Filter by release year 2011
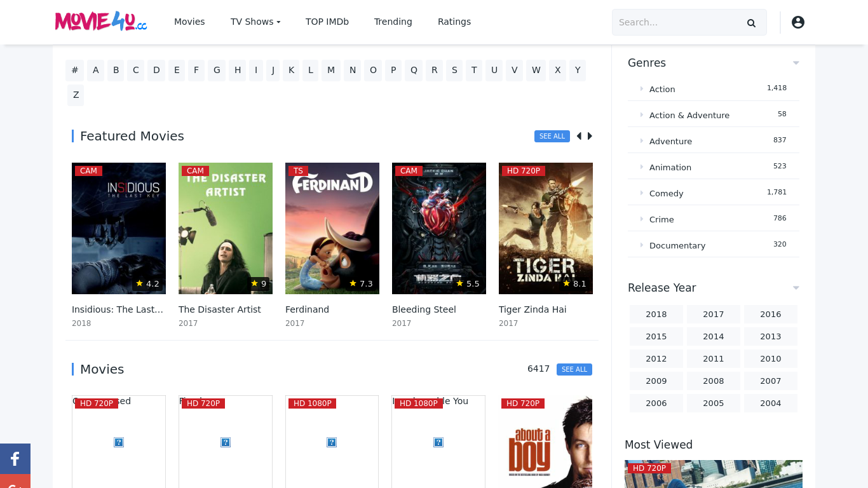Screen dimensions: 868x488 pyautogui.click(x=714, y=358)
